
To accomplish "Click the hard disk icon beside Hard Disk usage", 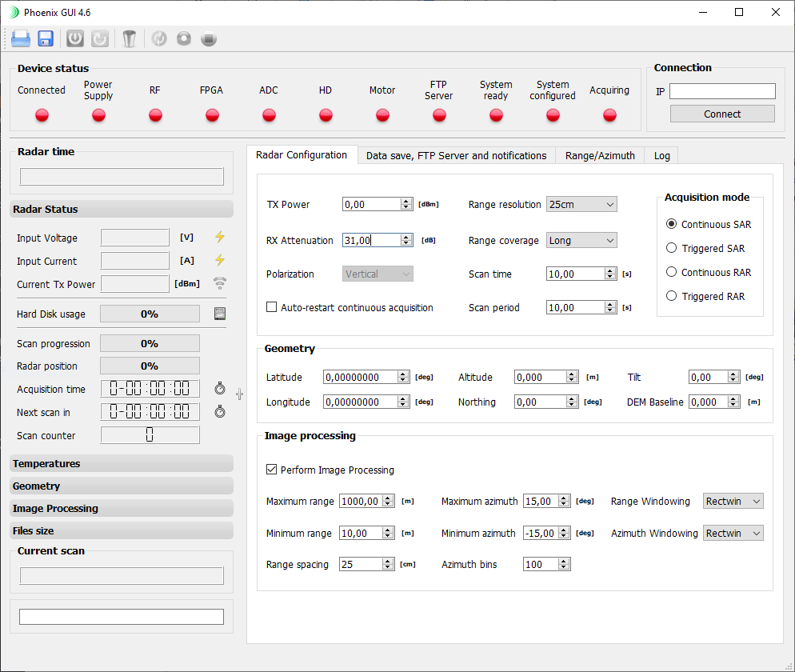I will (x=219, y=314).
